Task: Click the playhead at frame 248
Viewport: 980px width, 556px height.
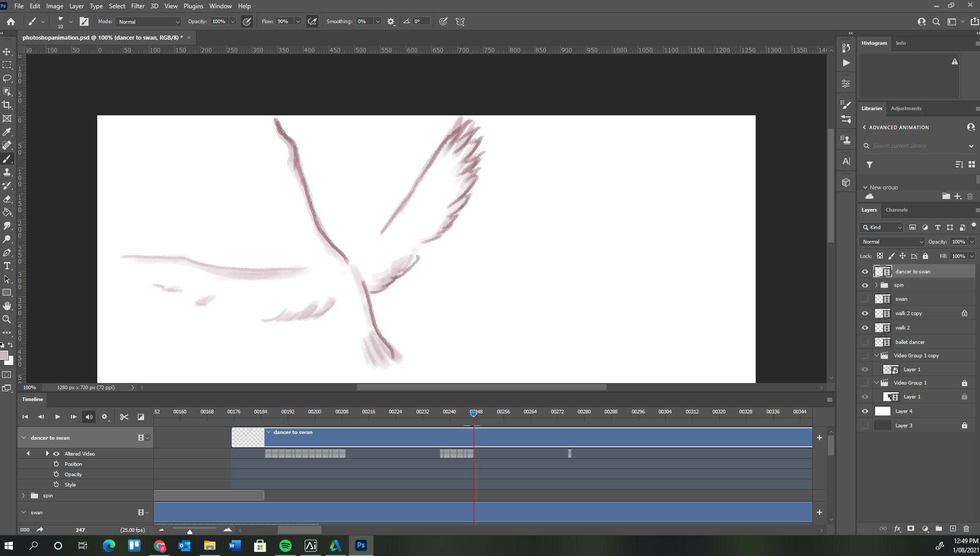Action: [x=473, y=413]
